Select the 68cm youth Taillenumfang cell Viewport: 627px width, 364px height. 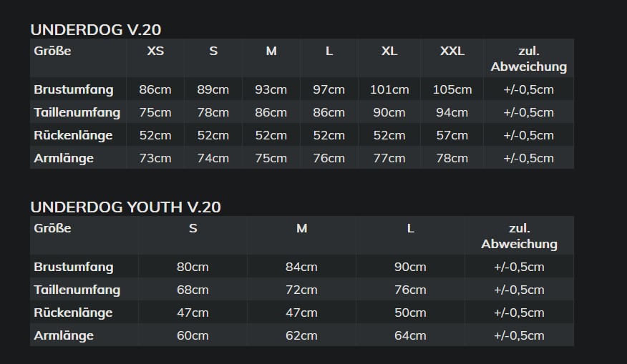193,290
